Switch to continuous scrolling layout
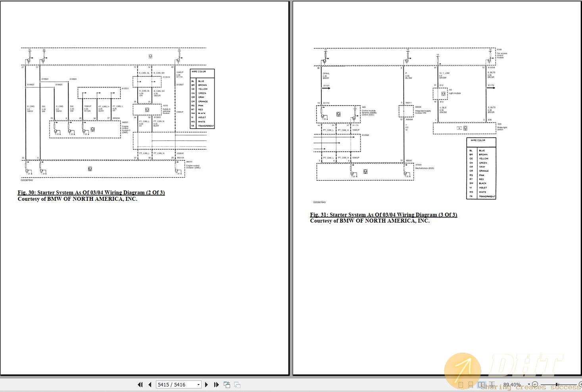The image size is (582, 392). [x=471, y=384]
